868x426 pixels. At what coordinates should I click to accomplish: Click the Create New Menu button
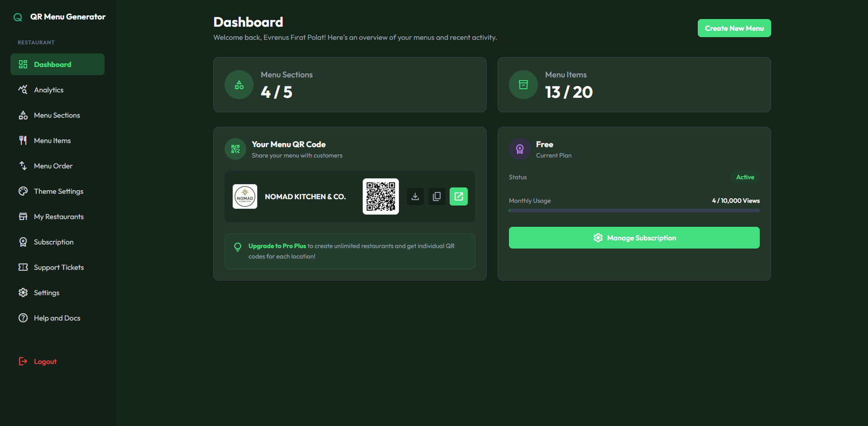coord(734,28)
